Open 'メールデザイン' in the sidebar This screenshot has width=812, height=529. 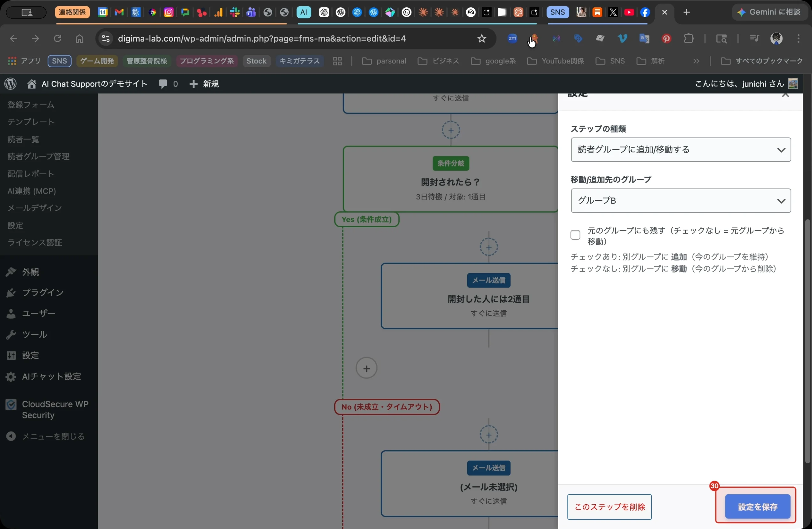pyautogui.click(x=35, y=208)
